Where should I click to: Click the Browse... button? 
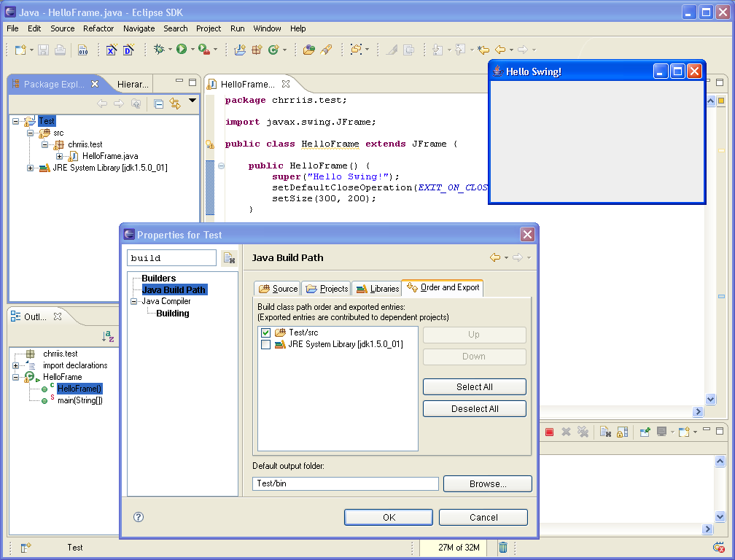coord(488,483)
